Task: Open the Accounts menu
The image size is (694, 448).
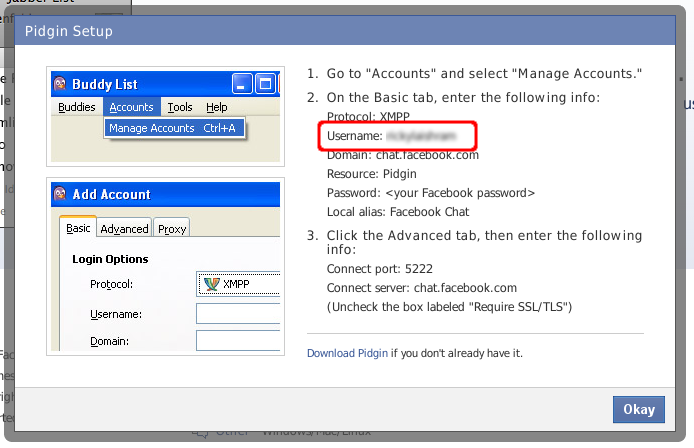Action: 131,107
